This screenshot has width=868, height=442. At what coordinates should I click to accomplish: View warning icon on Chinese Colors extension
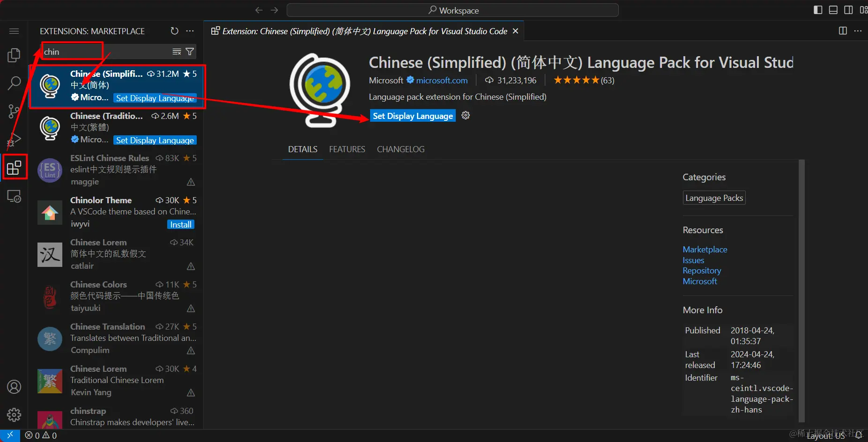click(191, 308)
